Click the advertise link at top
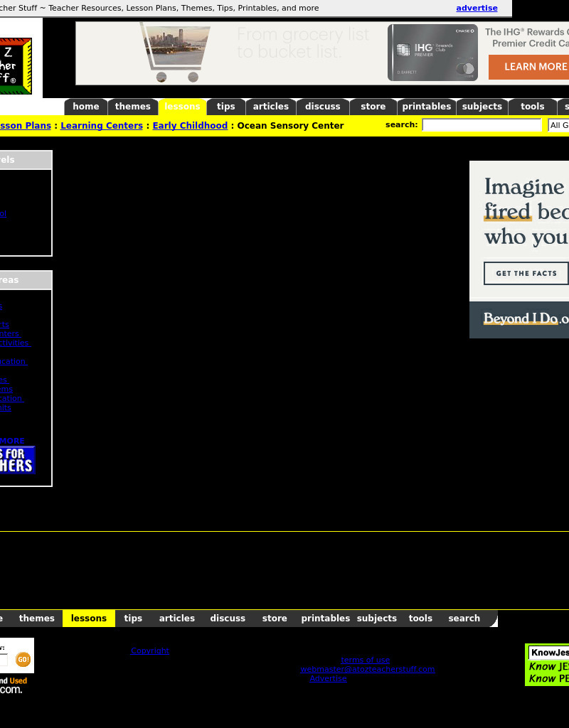The width and height of the screenshot is (569, 728). 477,8
